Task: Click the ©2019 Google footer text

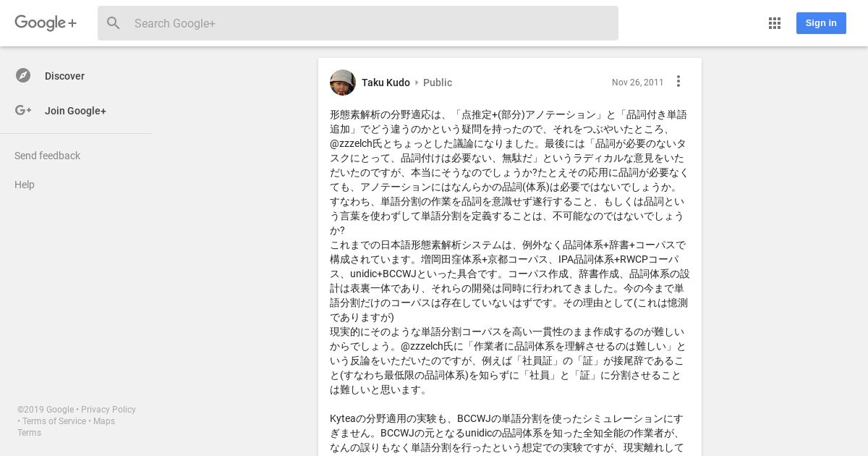Action: pos(46,410)
